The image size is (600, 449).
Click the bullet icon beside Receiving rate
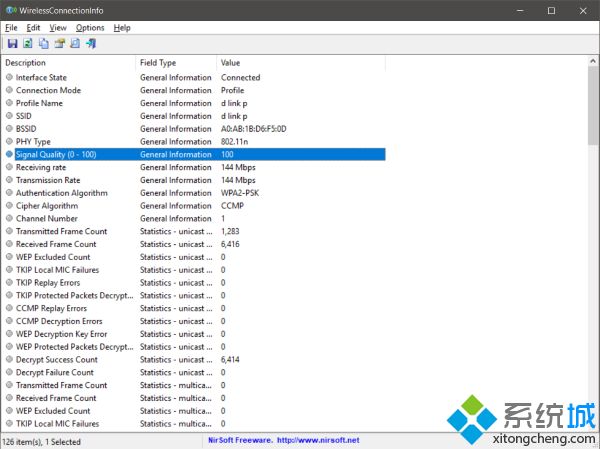tap(10, 167)
